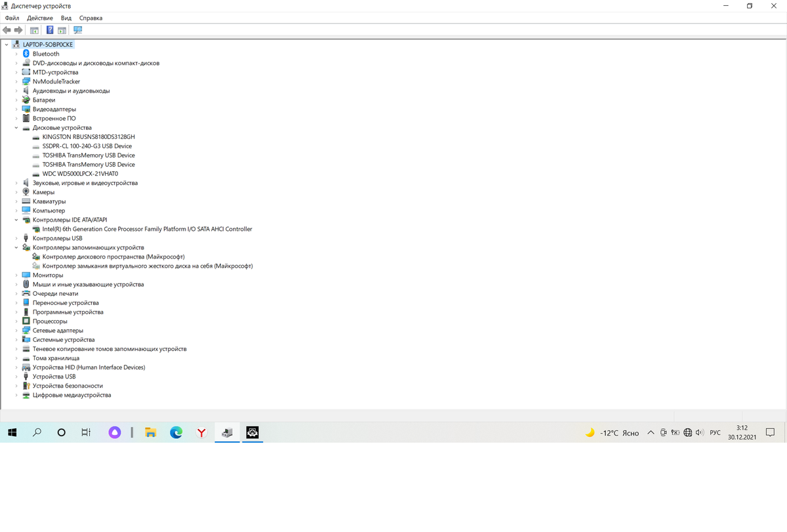The width and height of the screenshot is (787, 532).
Task: Select Устройства HID (Human Interface Devices)
Action: coord(89,367)
